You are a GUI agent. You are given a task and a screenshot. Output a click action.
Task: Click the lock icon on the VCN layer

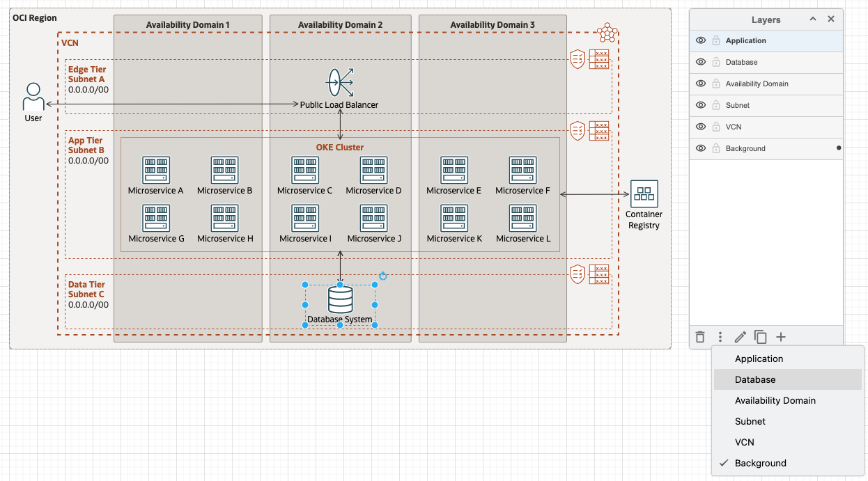716,126
